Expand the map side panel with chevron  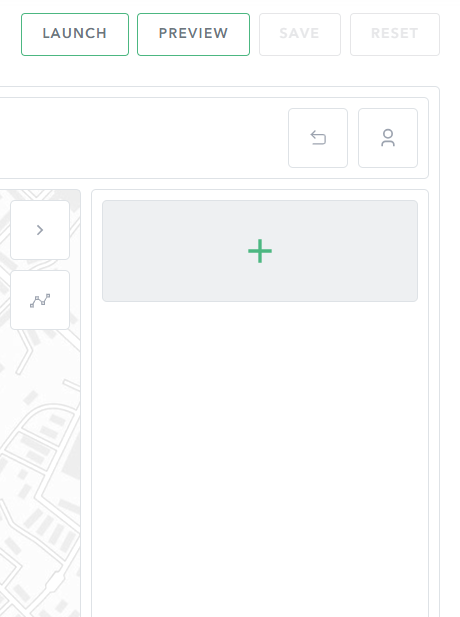[40, 230]
